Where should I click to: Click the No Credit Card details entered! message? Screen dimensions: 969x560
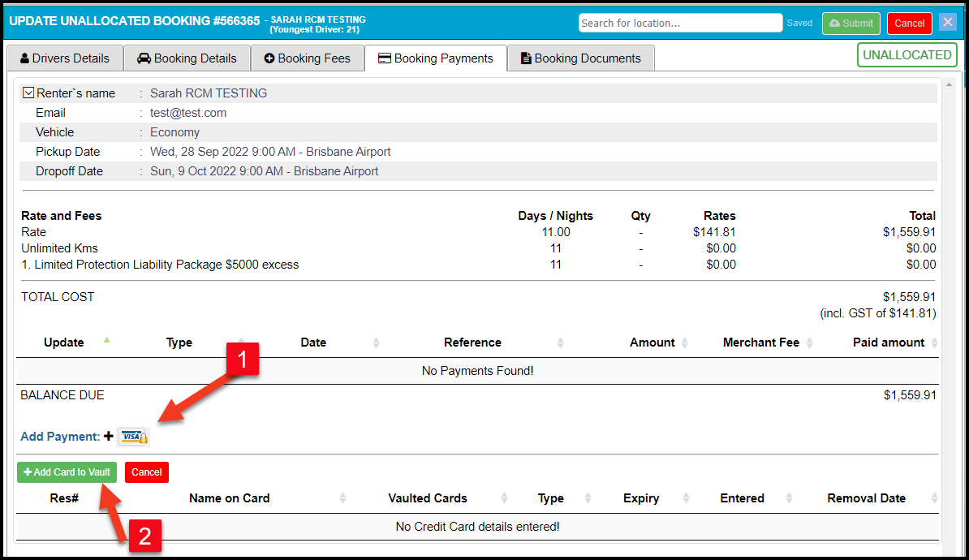pyautogui.click(x=478, y=527)
